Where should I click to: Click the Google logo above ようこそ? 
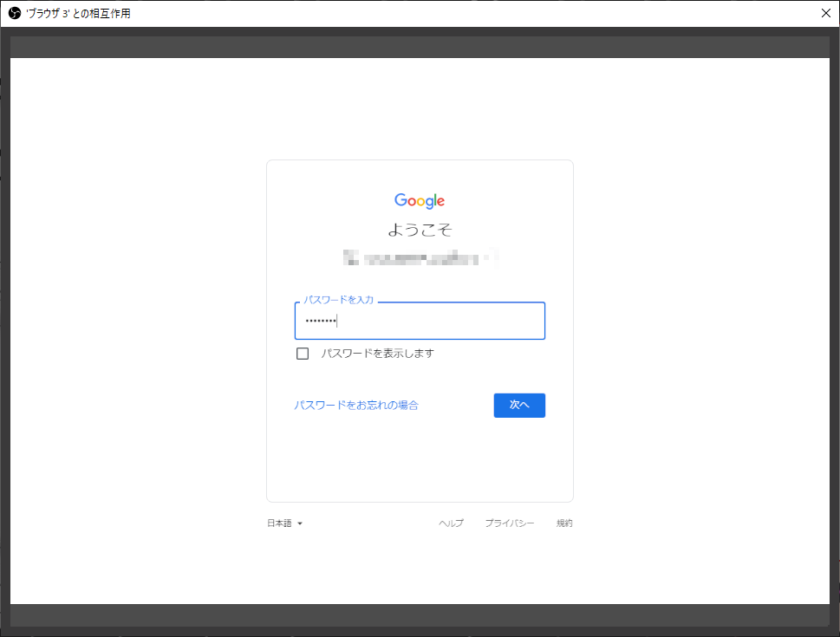[x=420, y=200]
